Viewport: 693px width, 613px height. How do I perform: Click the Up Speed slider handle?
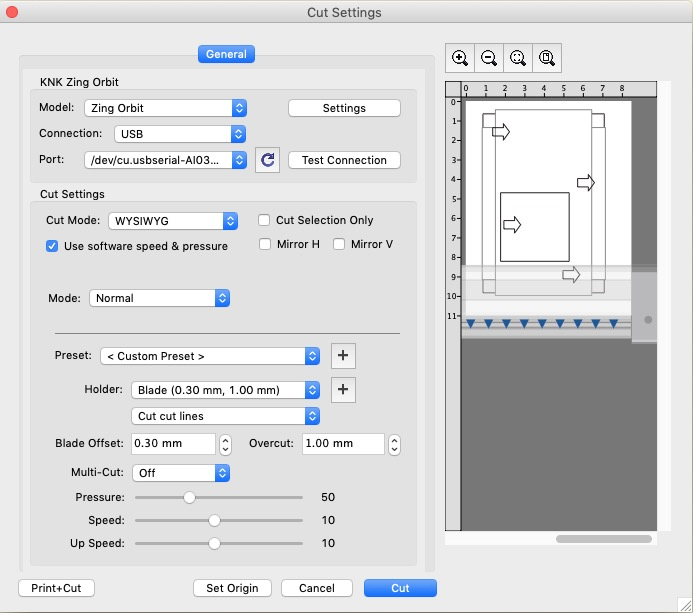click(x=214, y=544)
